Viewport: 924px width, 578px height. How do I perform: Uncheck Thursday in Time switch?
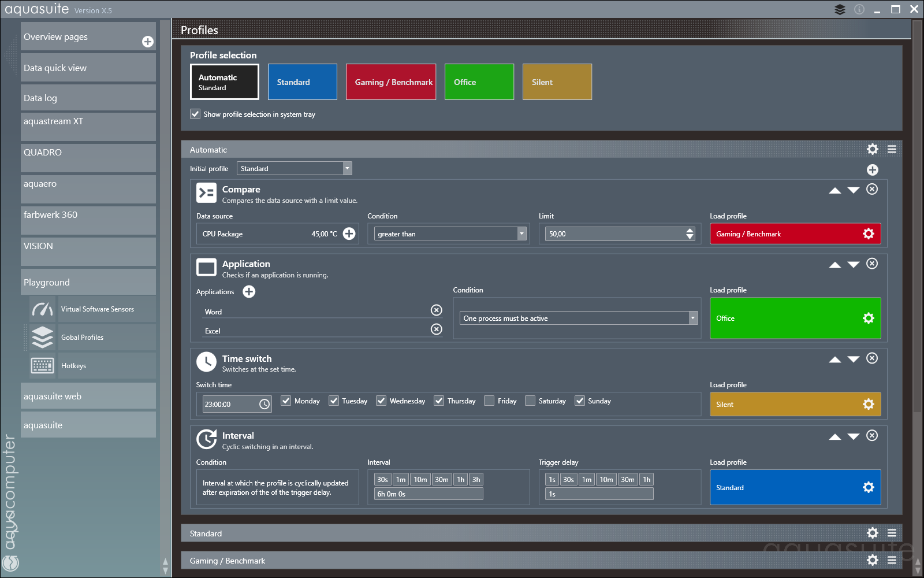tap(439, 401)
